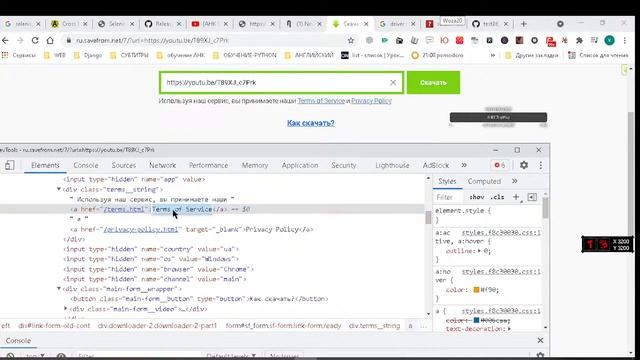Open the Performance panel tab

tap(208, 165)
